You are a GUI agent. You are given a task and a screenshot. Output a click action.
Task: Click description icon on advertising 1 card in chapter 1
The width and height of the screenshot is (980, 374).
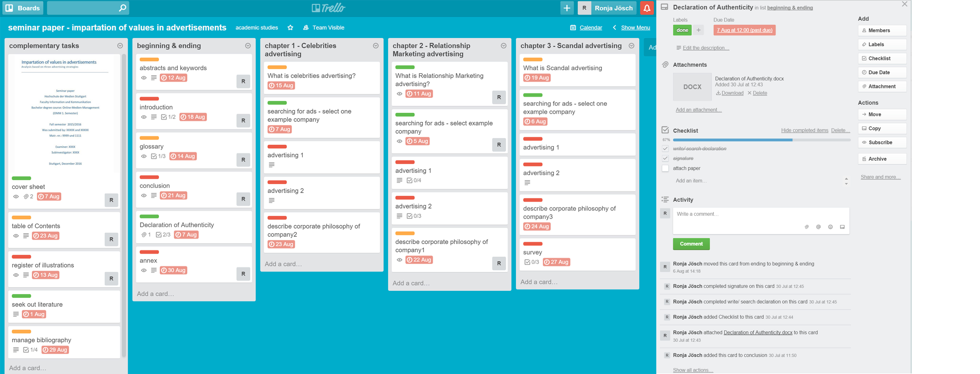(x=272, y=165)
